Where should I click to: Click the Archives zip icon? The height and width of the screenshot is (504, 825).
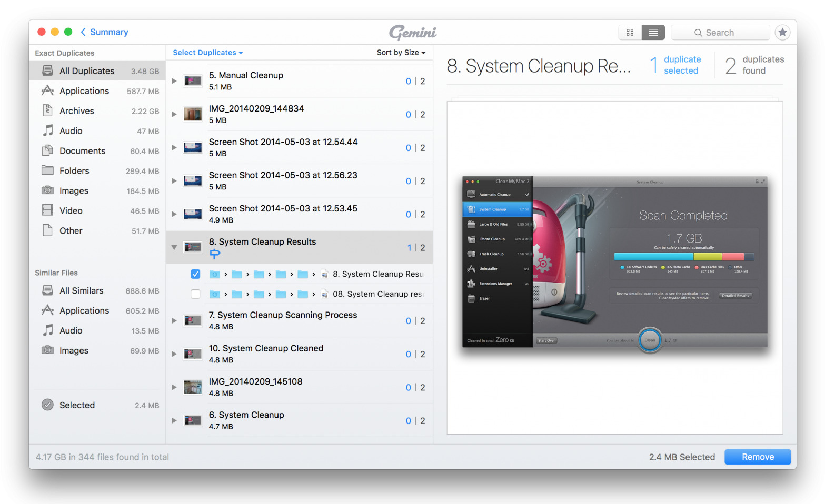47,110
